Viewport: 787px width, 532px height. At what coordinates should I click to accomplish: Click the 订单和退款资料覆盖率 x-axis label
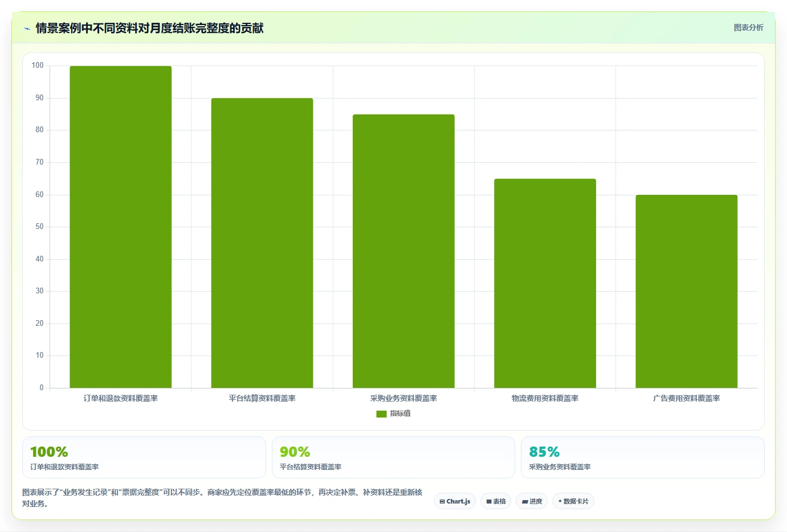[121, 398]
